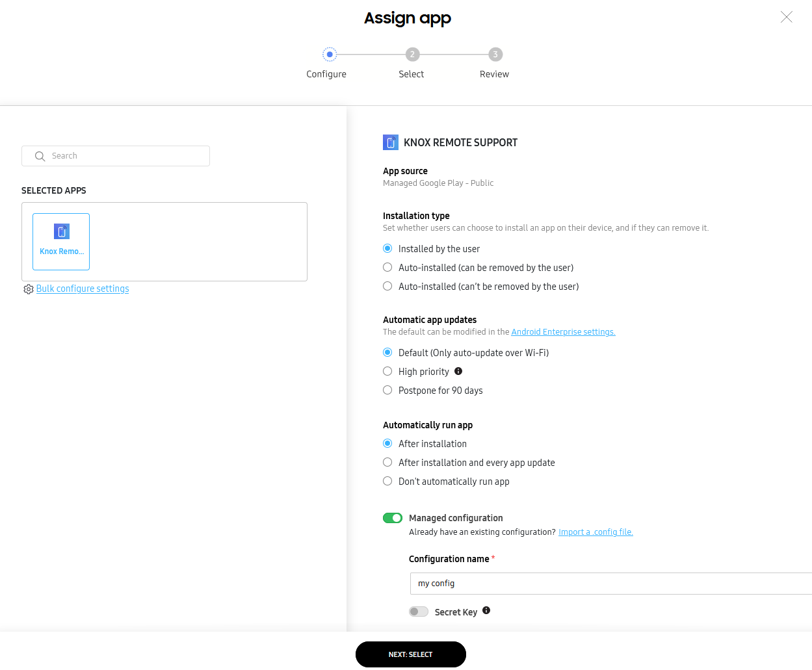Click step 3 circle in the progress stepper

pos(495,55)
